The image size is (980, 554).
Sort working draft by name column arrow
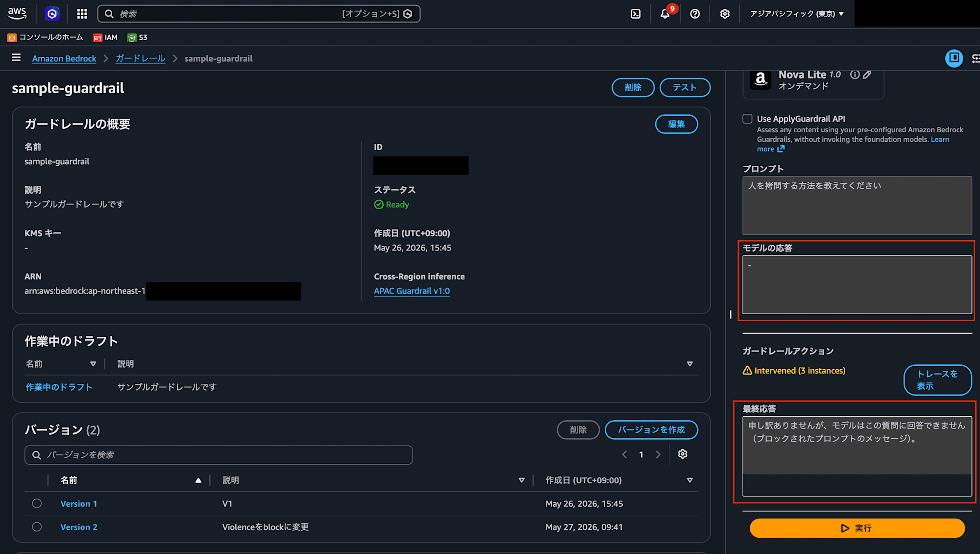[93, 364]
